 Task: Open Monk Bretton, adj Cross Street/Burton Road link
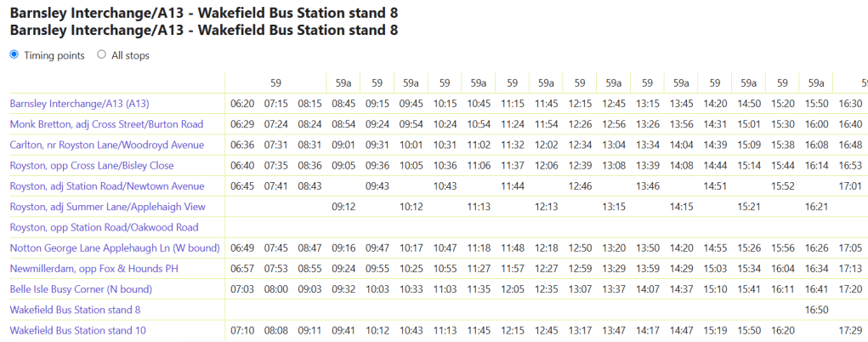106,124
